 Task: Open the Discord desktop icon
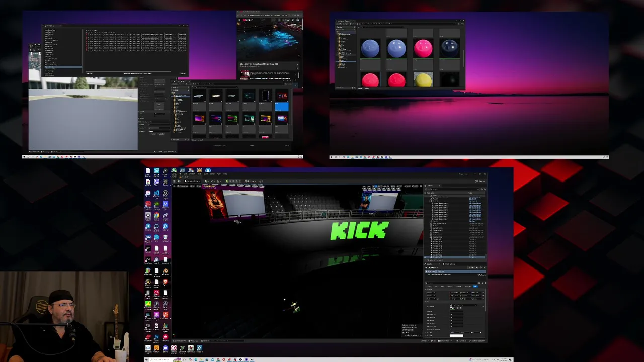pos(165,348)
